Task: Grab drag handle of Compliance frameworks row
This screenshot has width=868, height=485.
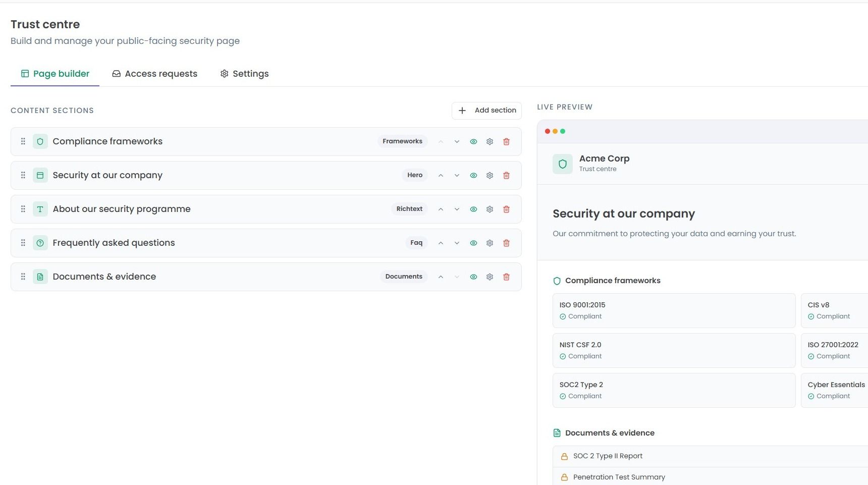Action: tap(23, 141)
